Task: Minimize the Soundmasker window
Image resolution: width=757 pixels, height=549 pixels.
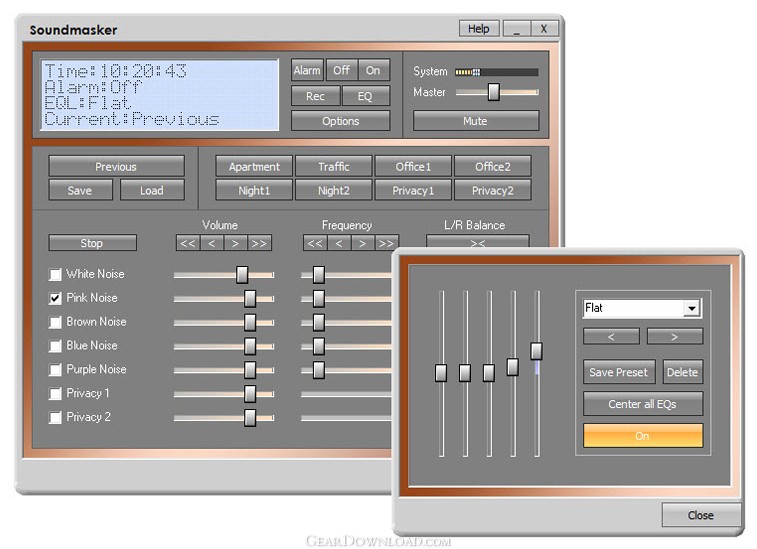Action: (517, 28)
